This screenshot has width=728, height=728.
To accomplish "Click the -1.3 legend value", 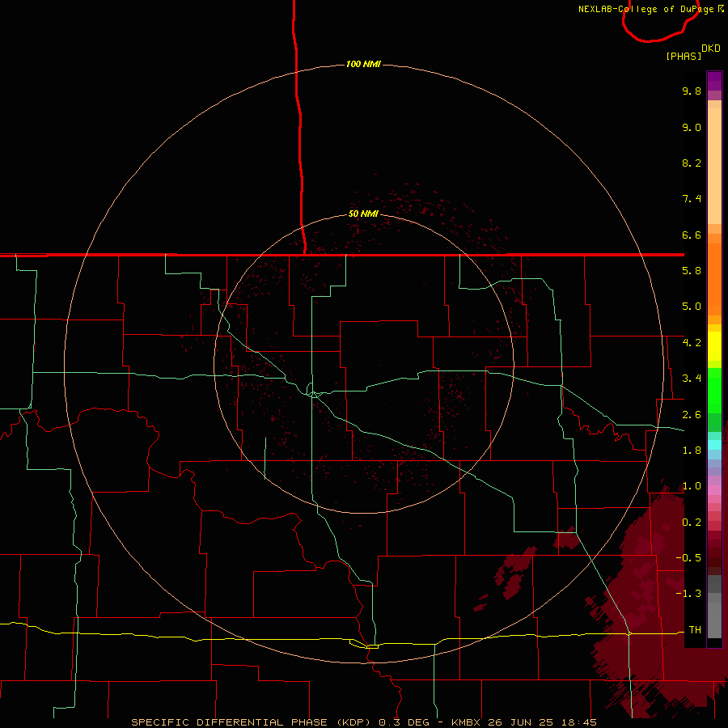I will click(688, 594).
